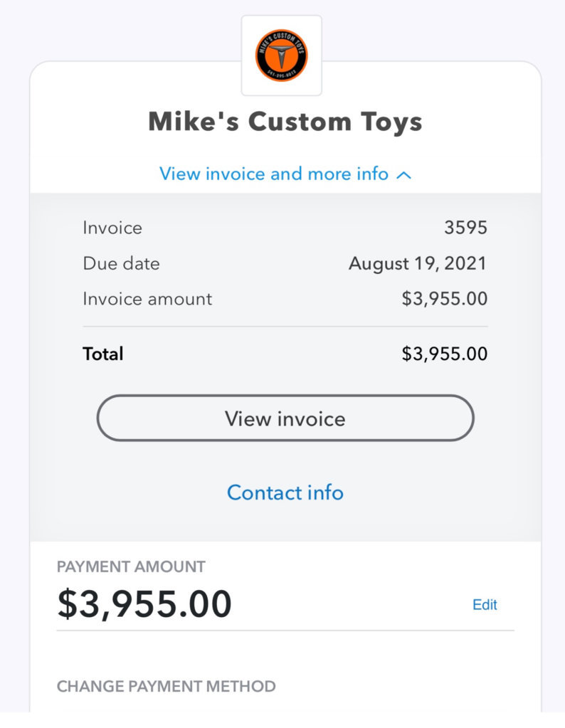
Task: Click the PAYMENT AMOUNT section label
Action: (x=131, y=566)
